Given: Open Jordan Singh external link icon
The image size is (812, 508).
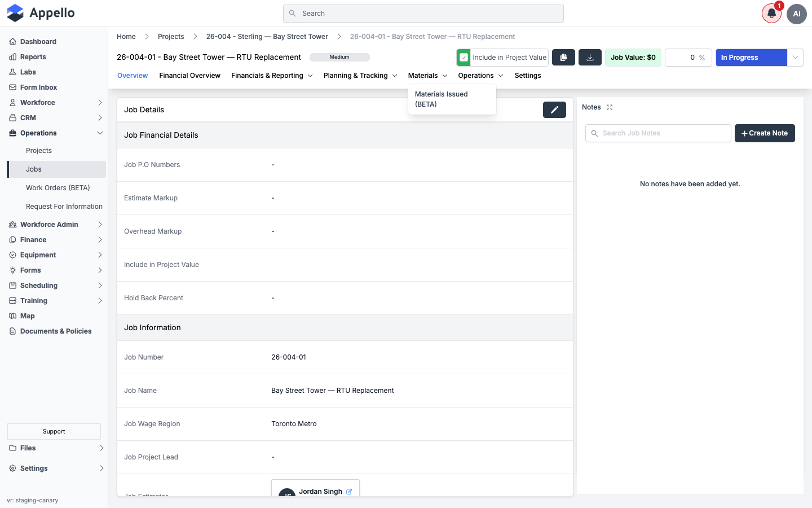Looking at the screenshot, I should click(x=349, y=492).
